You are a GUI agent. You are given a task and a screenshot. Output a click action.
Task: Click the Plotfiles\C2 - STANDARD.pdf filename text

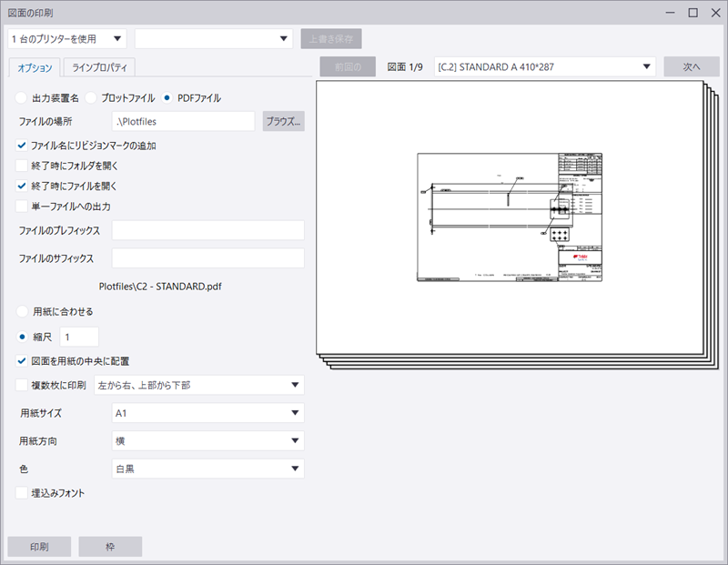click(x=160, y=287)
